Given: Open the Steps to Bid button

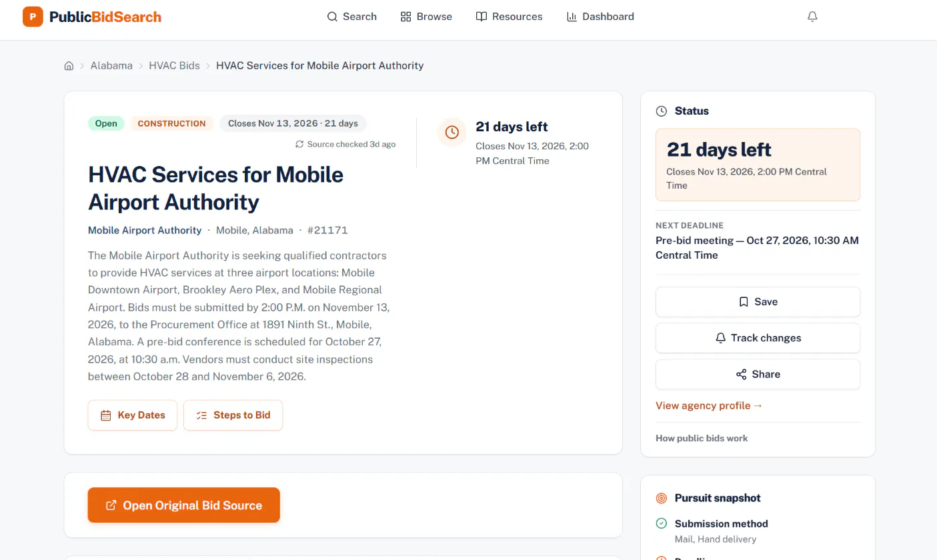Looking at the screenshot, I should (233, 415).
